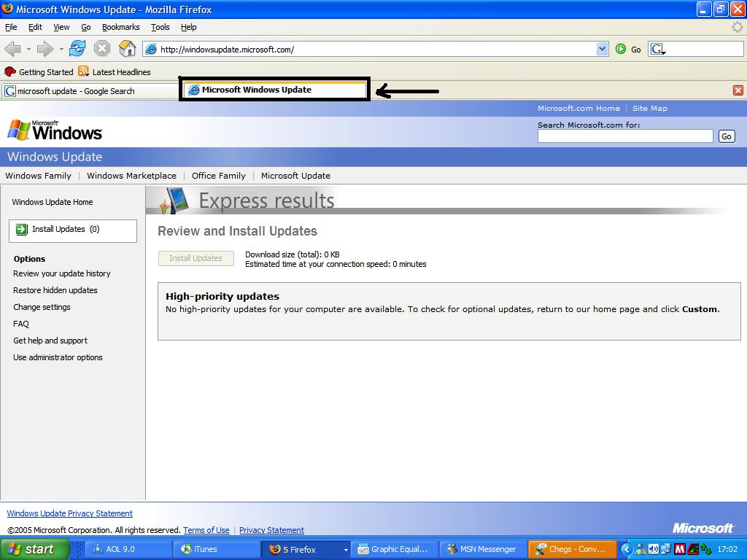Viewport: 747px width, 560px height.
Task: Open the Back history dropdown arrow
Action: (28, 49)
